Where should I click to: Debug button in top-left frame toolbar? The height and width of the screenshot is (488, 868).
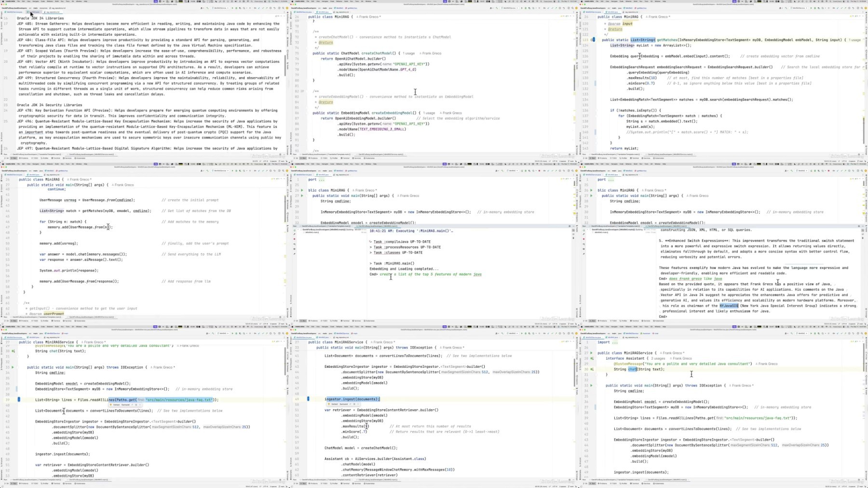(x=236, y=8)
